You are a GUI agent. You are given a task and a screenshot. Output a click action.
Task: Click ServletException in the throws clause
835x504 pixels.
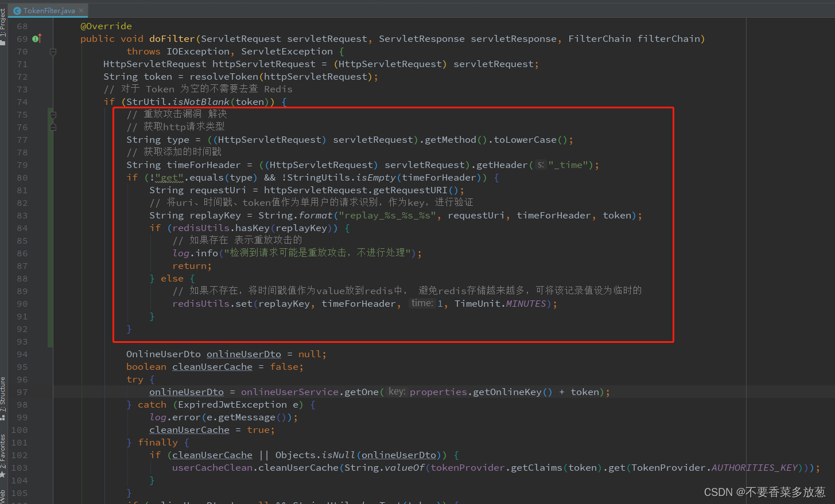[287, 52]
